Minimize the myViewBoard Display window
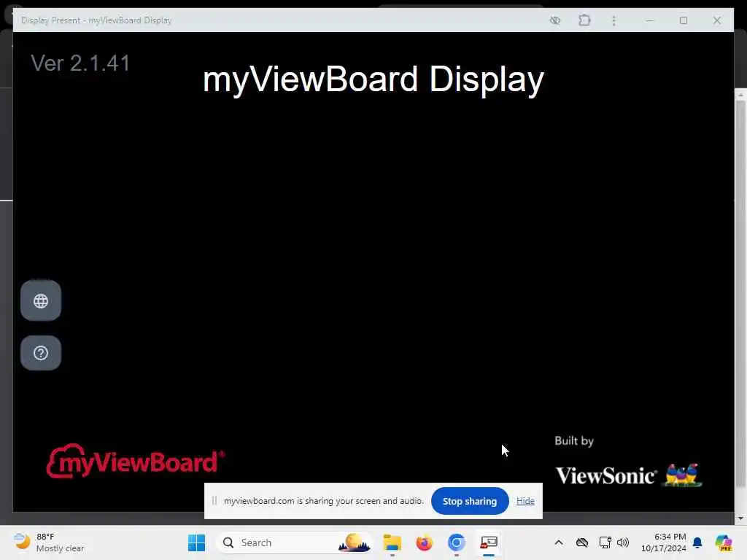 [650, 20]
